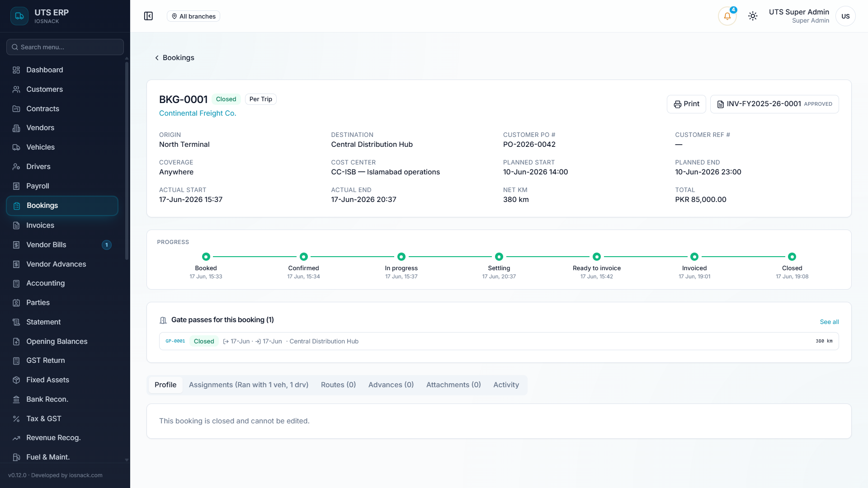Image resolution: width=868 pixels, height=488 pixels.
Task: Click the Vehicles sidebar icon
Action: click(x=16, y=147)
